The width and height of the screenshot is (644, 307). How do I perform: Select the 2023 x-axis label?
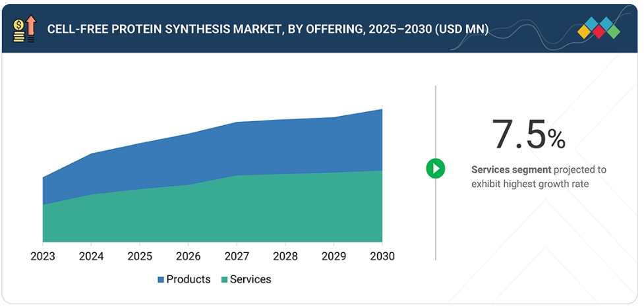43,256
